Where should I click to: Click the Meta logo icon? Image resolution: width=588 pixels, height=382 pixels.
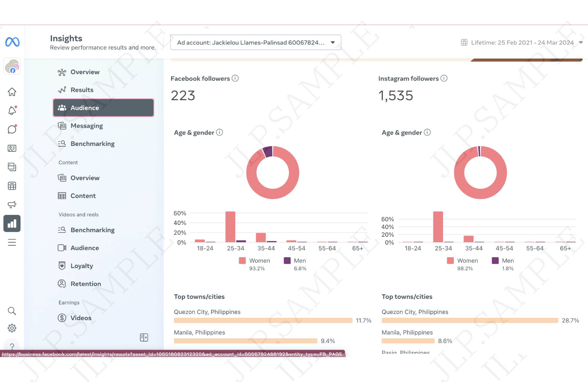click(12, 42)
